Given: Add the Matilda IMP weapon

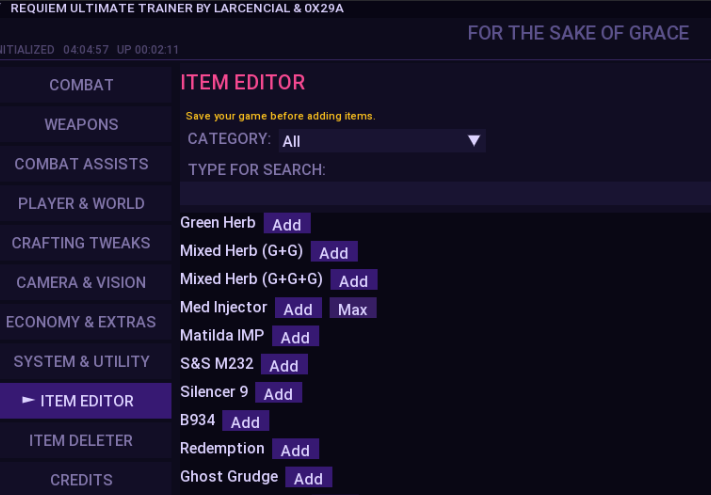Looking at the screenshot, I should [295, 337].
